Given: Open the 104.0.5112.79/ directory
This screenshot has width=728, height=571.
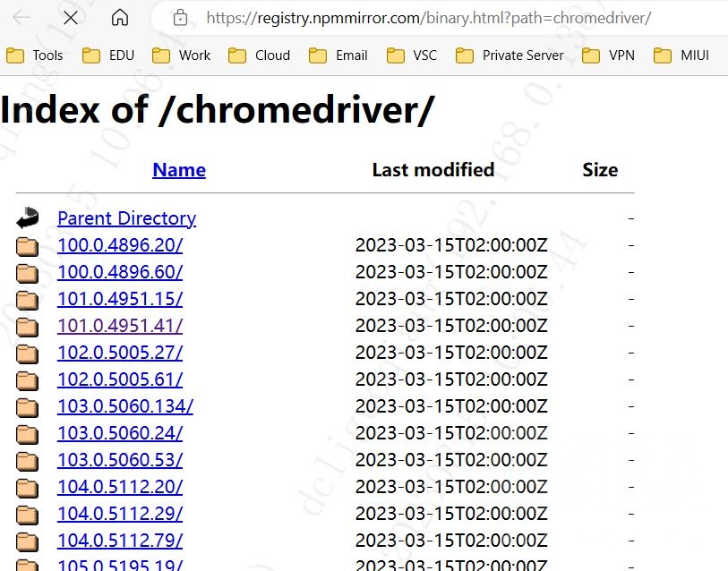Looking at the screenshot, I should [x=120, y=541].
